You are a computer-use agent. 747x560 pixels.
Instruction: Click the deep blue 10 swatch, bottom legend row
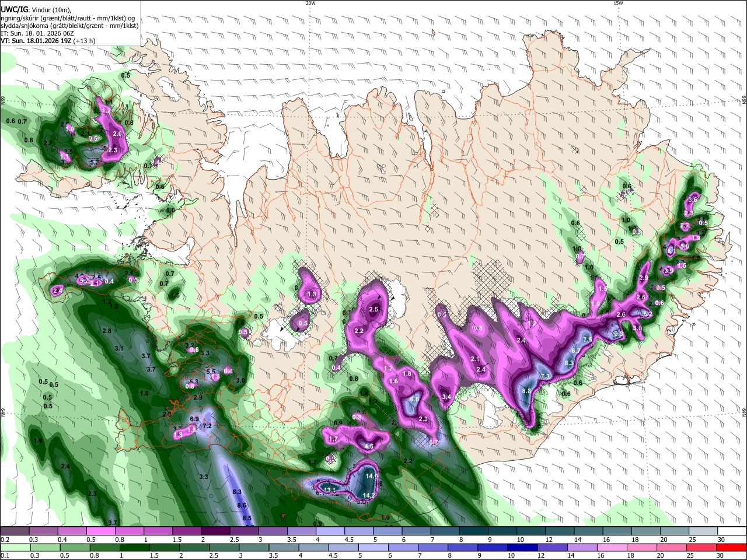click(523, 547)
